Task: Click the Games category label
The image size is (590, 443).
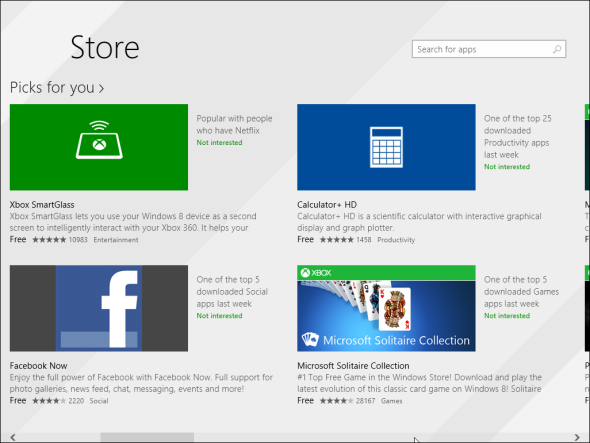Action: coord(392,401)
